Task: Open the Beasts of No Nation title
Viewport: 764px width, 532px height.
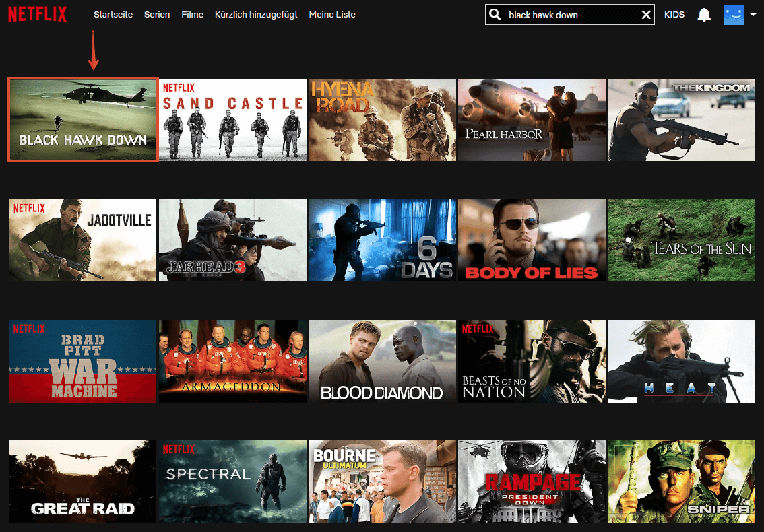Action: [x=532, y=361]
